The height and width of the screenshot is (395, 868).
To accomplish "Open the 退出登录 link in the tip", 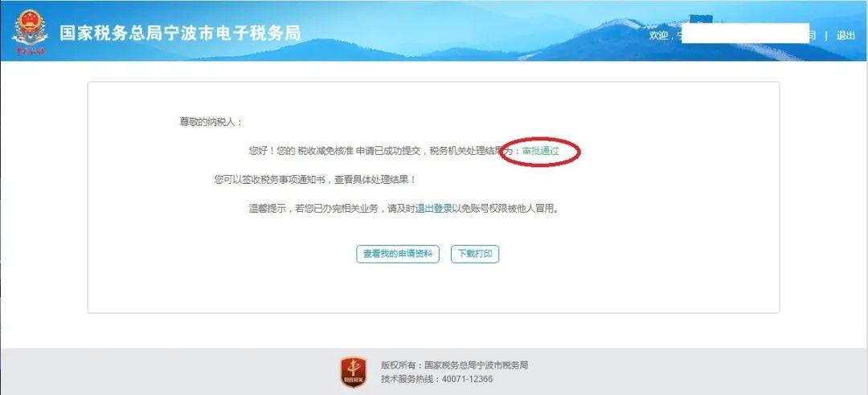I will [x=434, y=209].
